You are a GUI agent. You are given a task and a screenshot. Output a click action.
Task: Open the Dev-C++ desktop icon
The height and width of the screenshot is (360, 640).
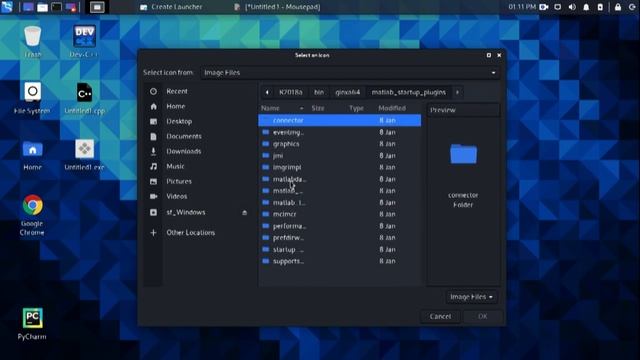point(84,37)
